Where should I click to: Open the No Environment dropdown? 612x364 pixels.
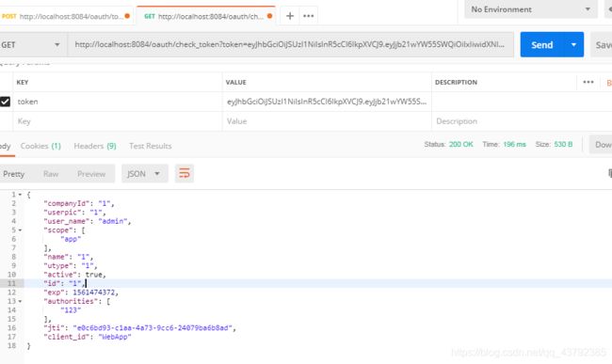pos(531,9)
